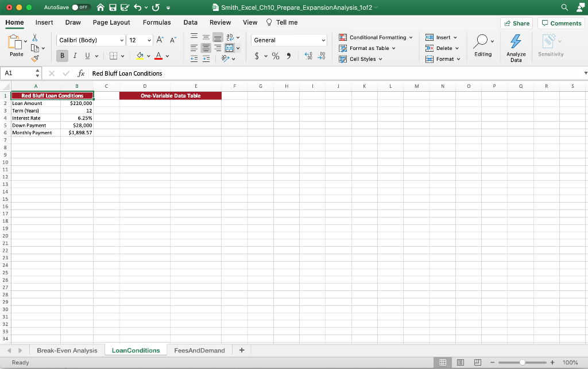Click the Share button

(516, 23)
